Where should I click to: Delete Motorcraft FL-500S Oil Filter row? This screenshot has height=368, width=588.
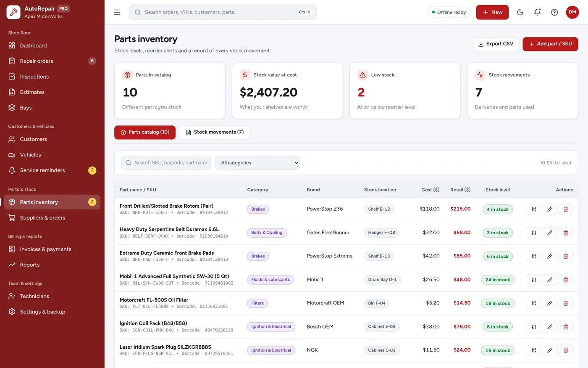tap(566, 303)
